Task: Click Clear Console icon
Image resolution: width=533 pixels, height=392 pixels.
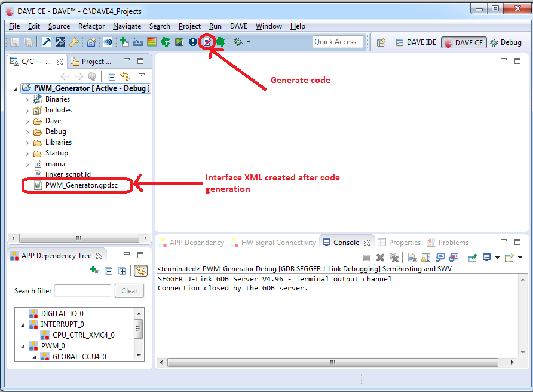Action: pos(412,258)
